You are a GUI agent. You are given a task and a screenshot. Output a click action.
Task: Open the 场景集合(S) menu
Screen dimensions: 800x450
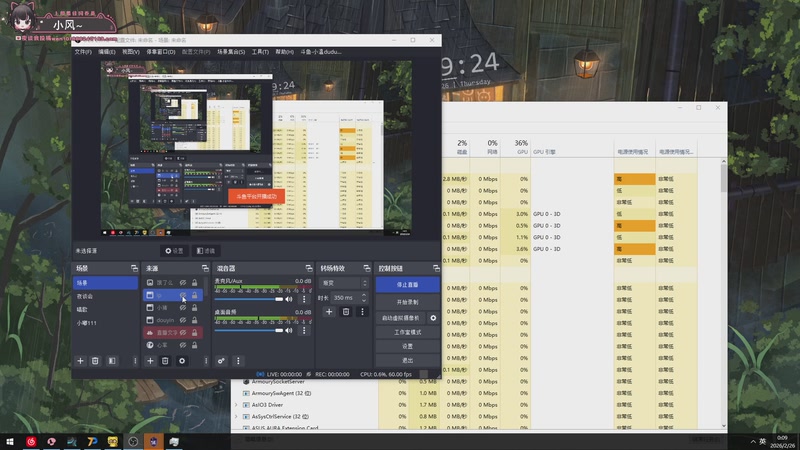(x=231, y=52)
